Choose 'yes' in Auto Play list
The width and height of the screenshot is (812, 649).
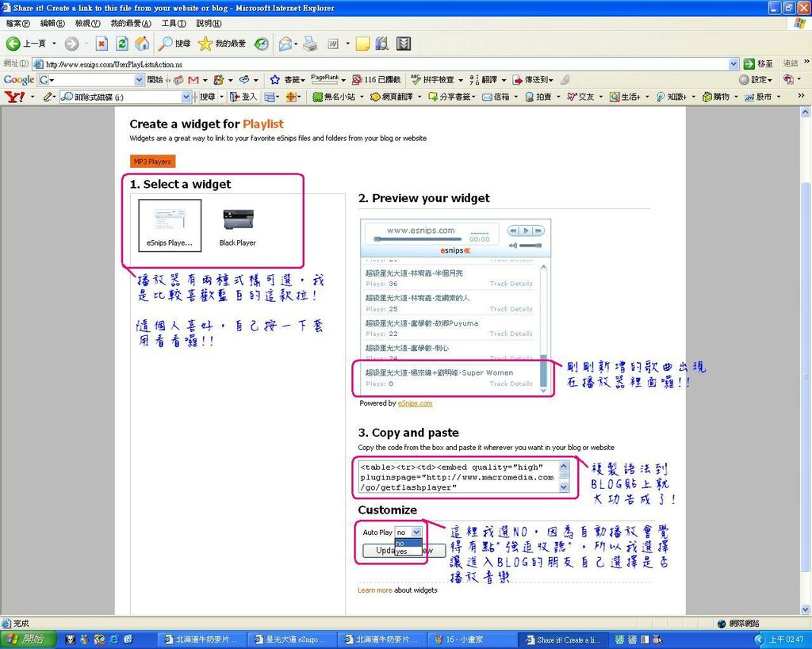408,552
